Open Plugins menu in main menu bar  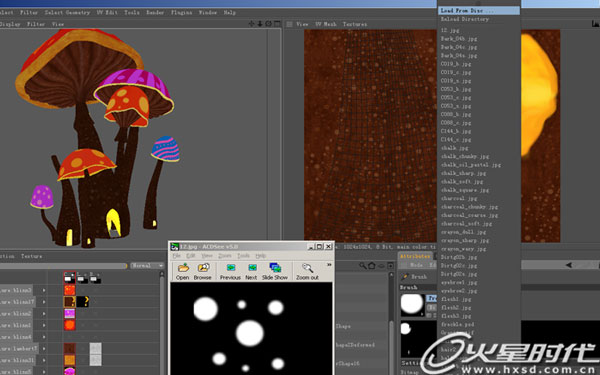pyautogui.click(x=181, y=13)
